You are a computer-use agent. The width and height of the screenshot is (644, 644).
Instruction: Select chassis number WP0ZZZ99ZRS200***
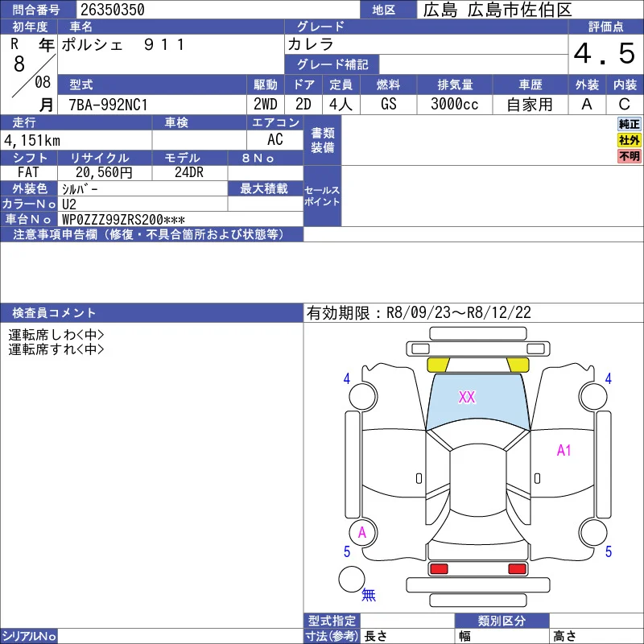pyautogui.click(x=123, y=220)
